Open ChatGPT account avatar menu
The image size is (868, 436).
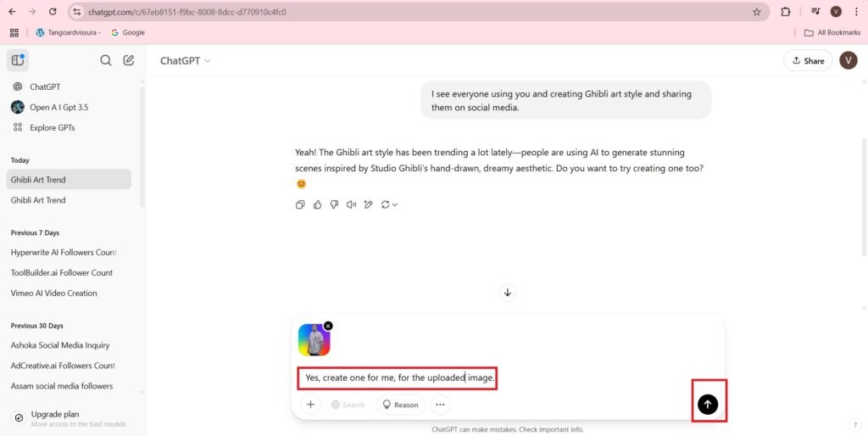pyautogui.click(x=848, y=60)
